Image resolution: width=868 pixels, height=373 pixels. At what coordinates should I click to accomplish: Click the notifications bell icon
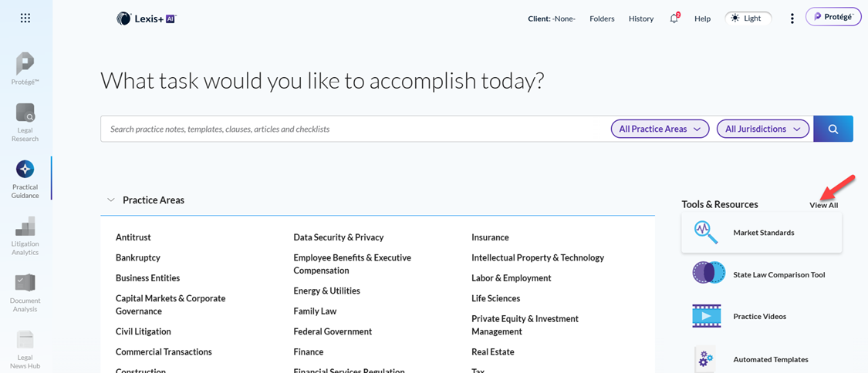coord(674,18)
